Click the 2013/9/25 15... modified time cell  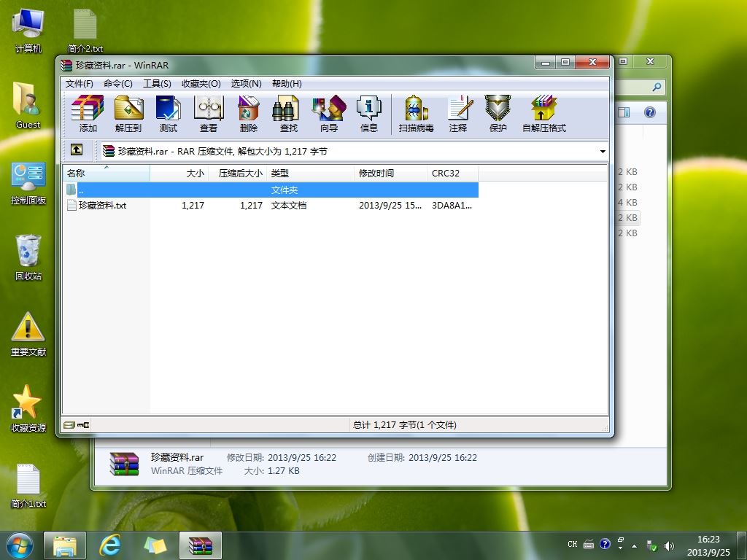coord(390,205)
